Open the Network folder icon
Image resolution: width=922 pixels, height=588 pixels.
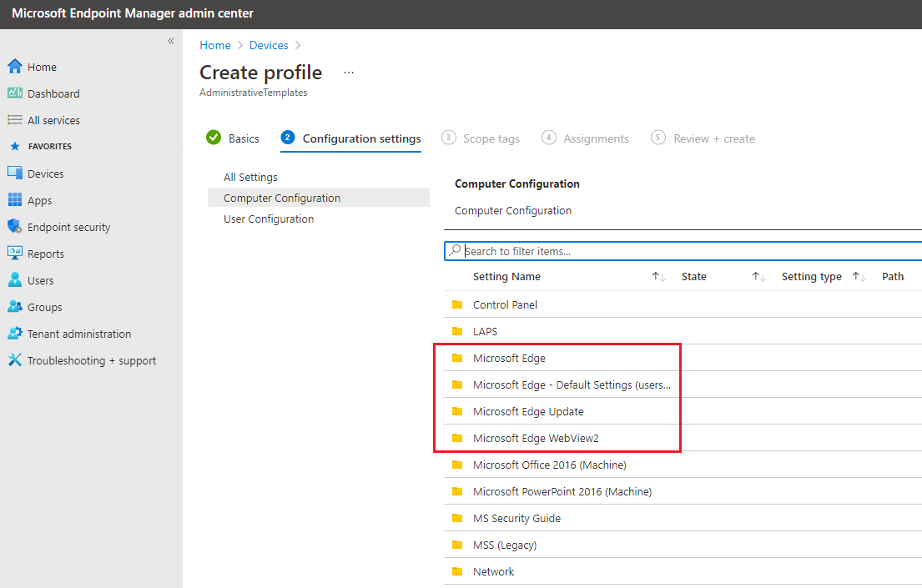(x=457, y=571)
